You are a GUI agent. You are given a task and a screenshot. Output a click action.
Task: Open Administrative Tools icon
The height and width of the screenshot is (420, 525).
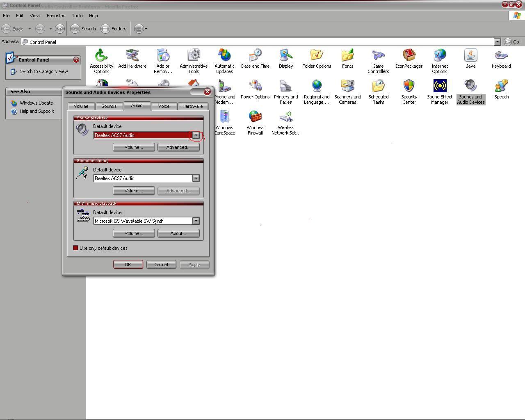coord(194,61)
